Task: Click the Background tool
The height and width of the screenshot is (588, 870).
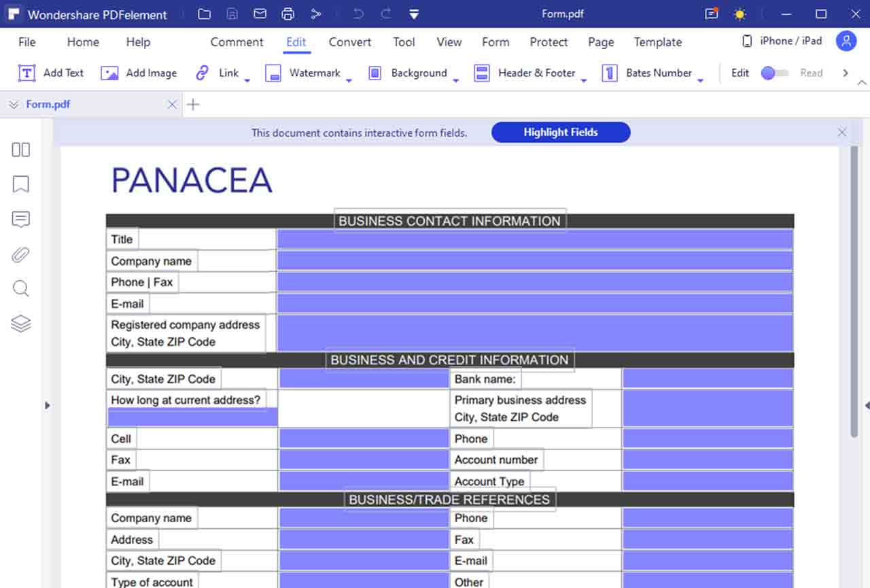Action: coord(406,73)
